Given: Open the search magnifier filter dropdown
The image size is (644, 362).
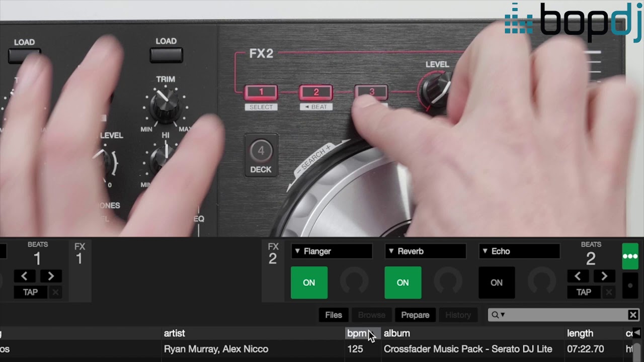Looking at the screenshot, I should coord(498,315).
